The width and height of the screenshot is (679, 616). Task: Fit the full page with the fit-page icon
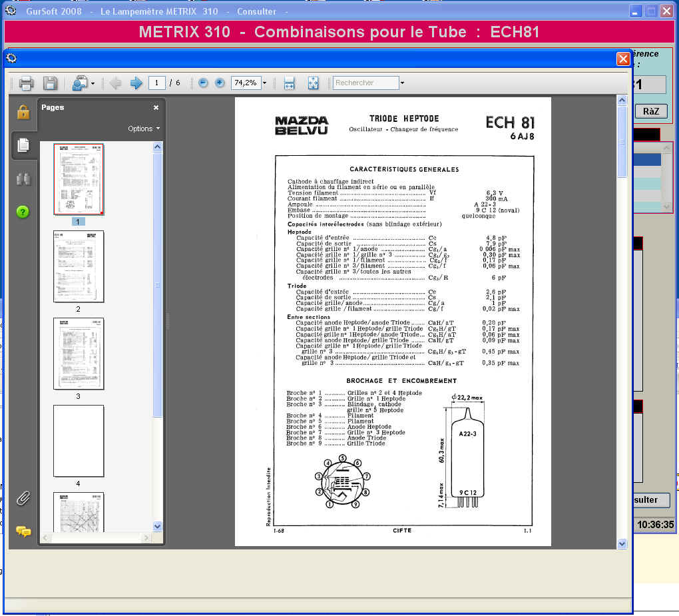(313, 83)
